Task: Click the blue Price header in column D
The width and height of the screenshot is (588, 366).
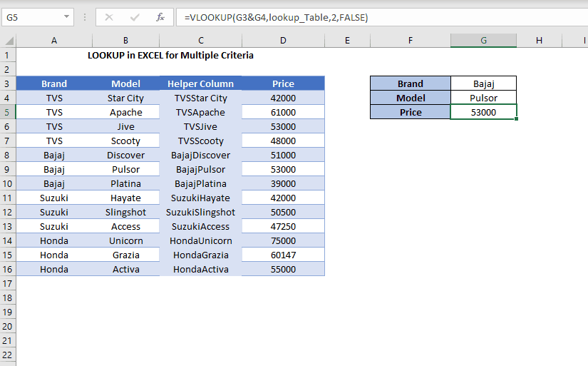Action: (x=283, y=83)
